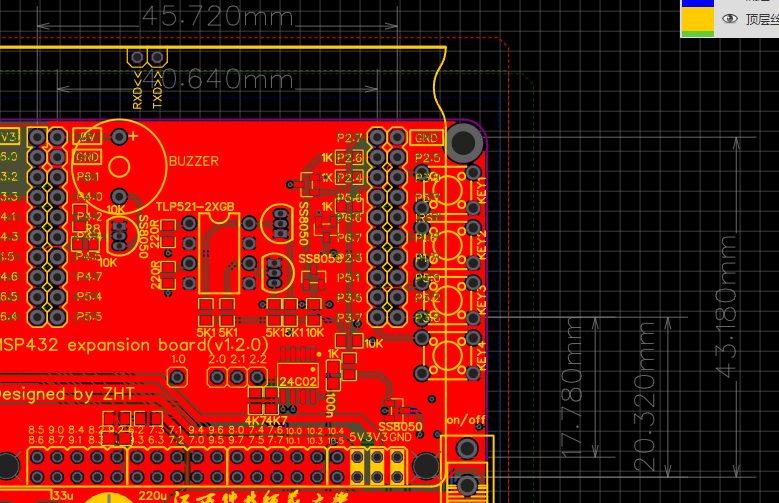Click the P3.5 pin label
Screen dimensions: 779x503
coord(349,298)
